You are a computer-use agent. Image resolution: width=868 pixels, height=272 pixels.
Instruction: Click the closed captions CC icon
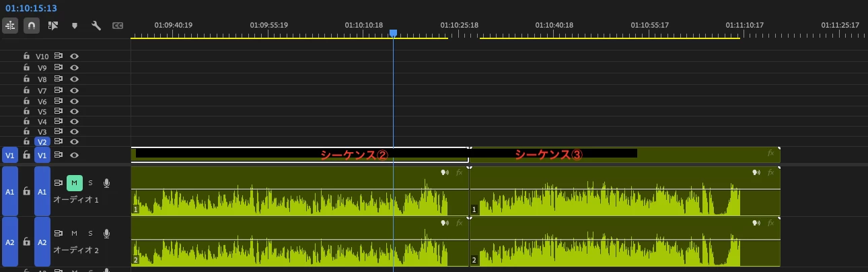click(x=117, y=26)
